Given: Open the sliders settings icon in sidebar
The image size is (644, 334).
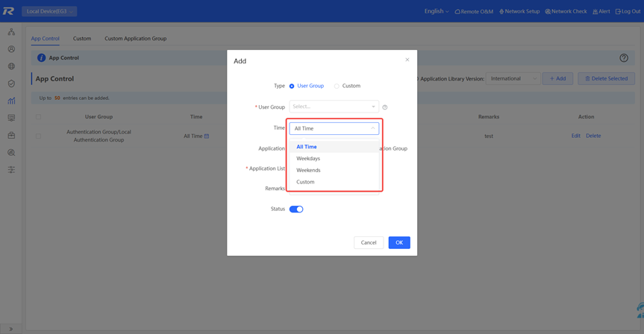Looking at the screenshot, I should [x=11, y=170].
